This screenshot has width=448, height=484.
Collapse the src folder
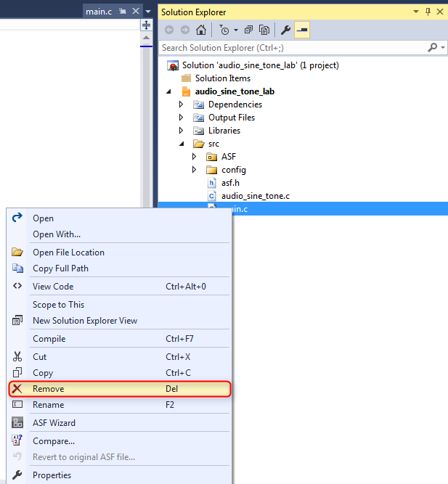[181, 144]
